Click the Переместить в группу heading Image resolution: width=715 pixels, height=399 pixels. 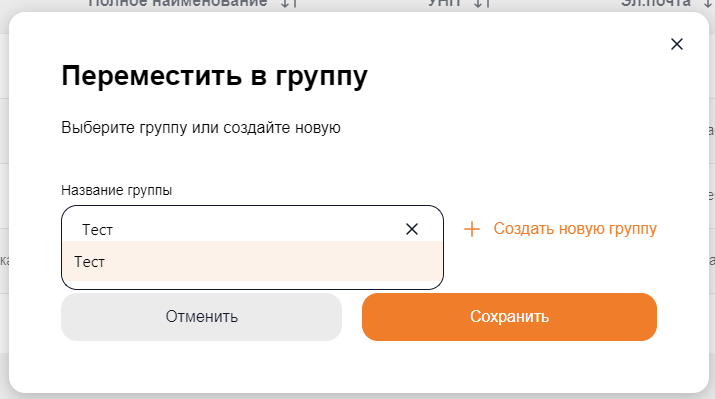[214, 76]
